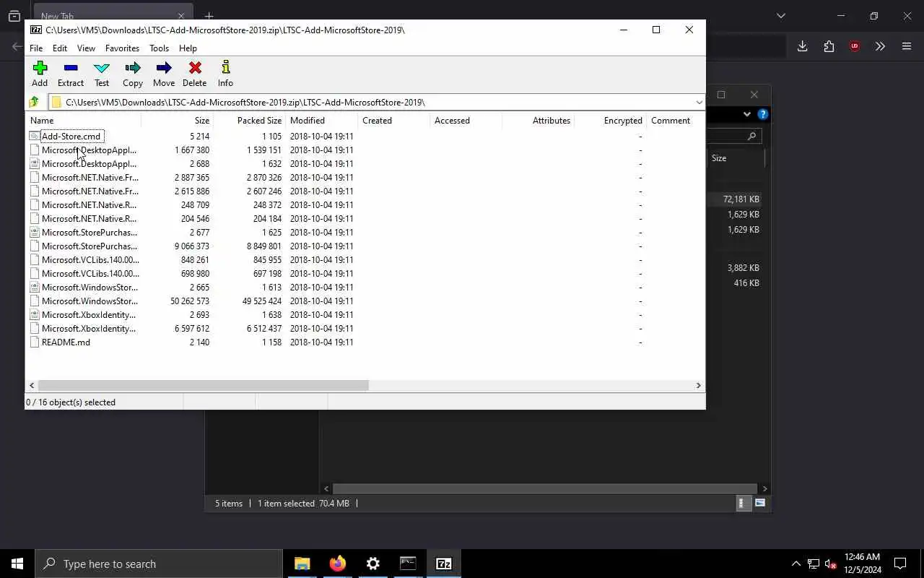924x578 pixels.
Task: Open the Firefox extensions puzzle icon
Action: click(x=829, y=46)
